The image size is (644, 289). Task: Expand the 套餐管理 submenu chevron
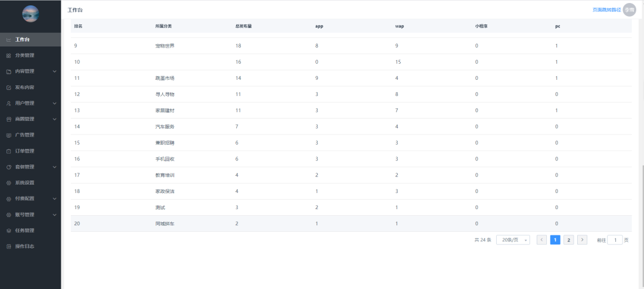click(55, 167)
